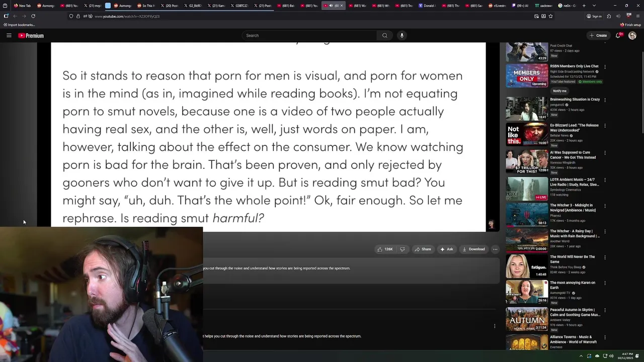The height and width of the screenshot is (362, 644).
Task: Open the LOTR live radio thumbnail
Action: (x=527, y=189)
